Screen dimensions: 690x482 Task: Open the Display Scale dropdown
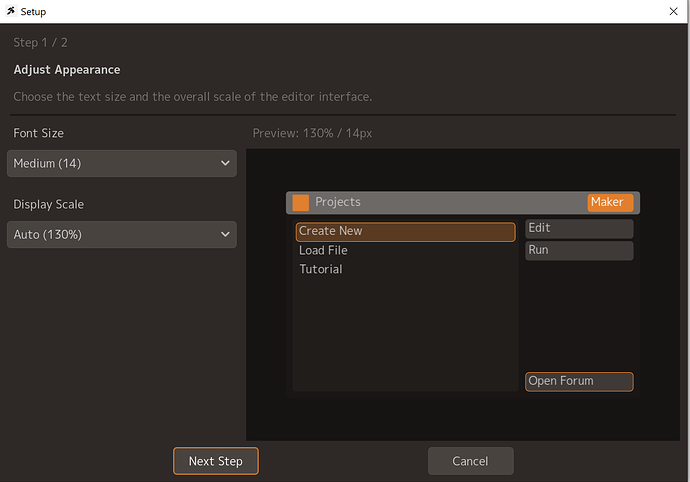click(121, 235)
